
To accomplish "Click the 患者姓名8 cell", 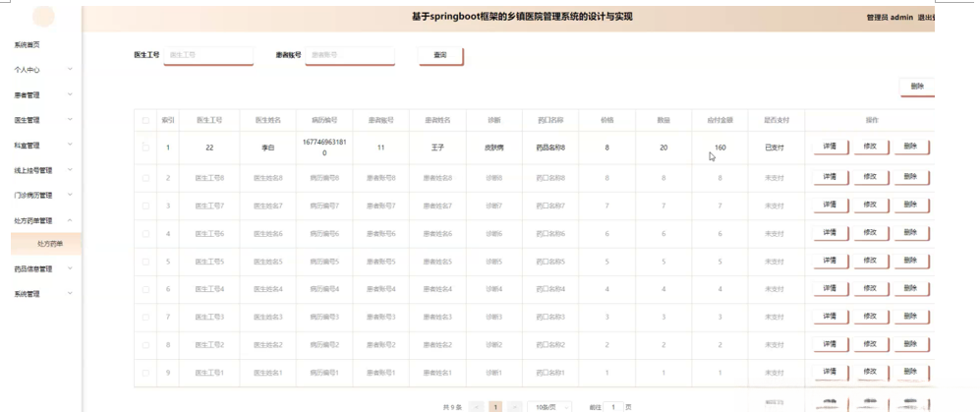I will [x=437, y=178].
